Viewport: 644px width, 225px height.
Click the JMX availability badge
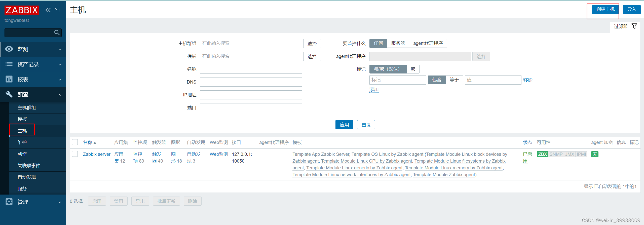[570, 154]
